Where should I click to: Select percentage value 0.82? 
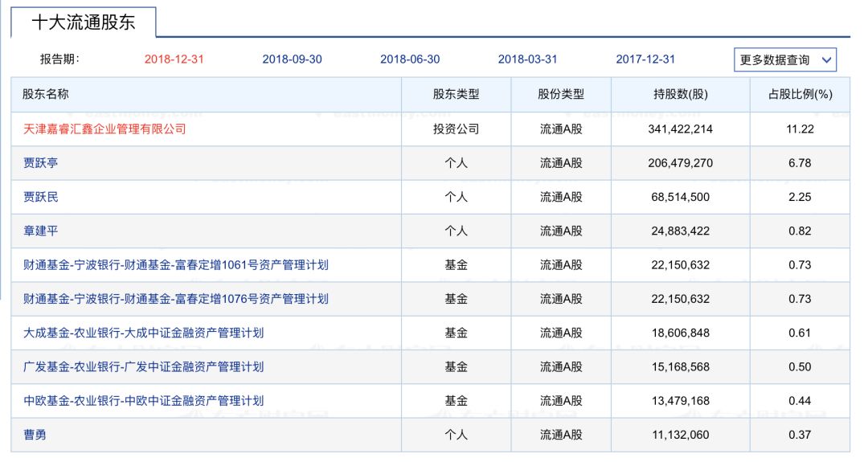click(x=800, y=231)
